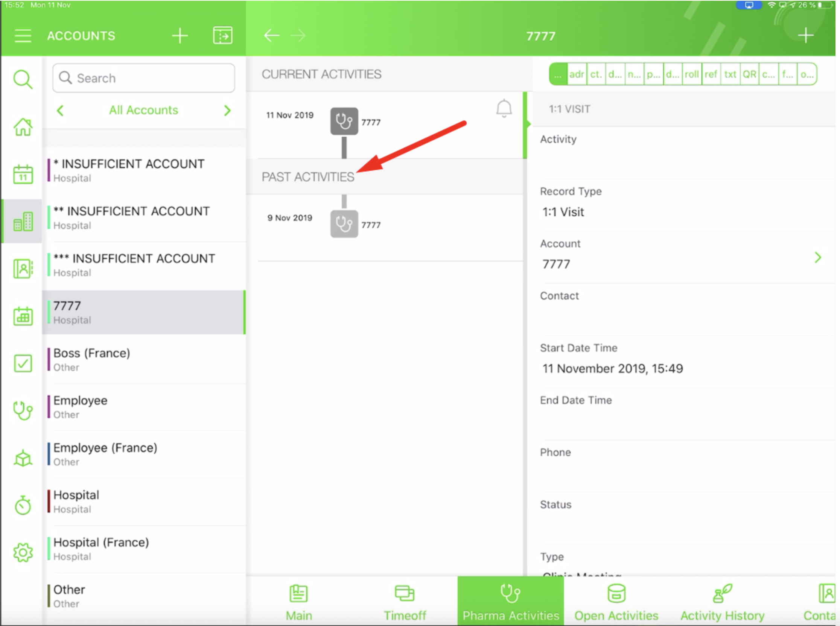The image size is (840, 626).
Task: Open the stopwatch timer icon in sidebar
Action: pyautogui.click(x=23, y=506)
